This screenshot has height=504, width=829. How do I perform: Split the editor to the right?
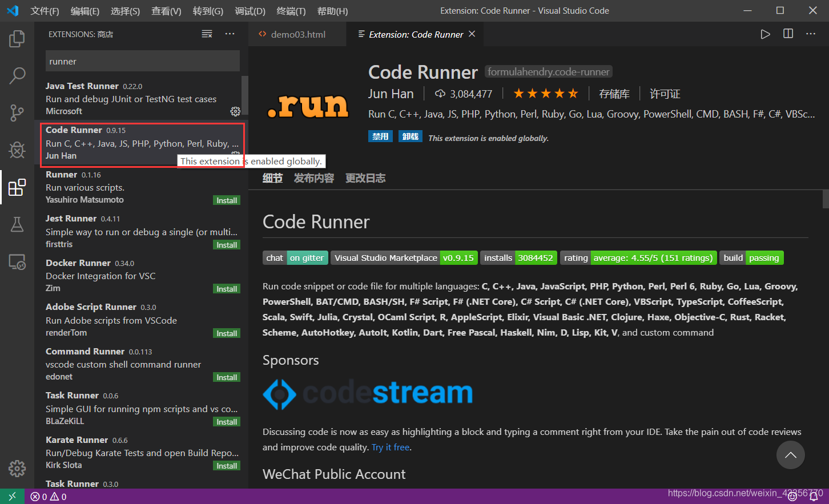[788, 34]
